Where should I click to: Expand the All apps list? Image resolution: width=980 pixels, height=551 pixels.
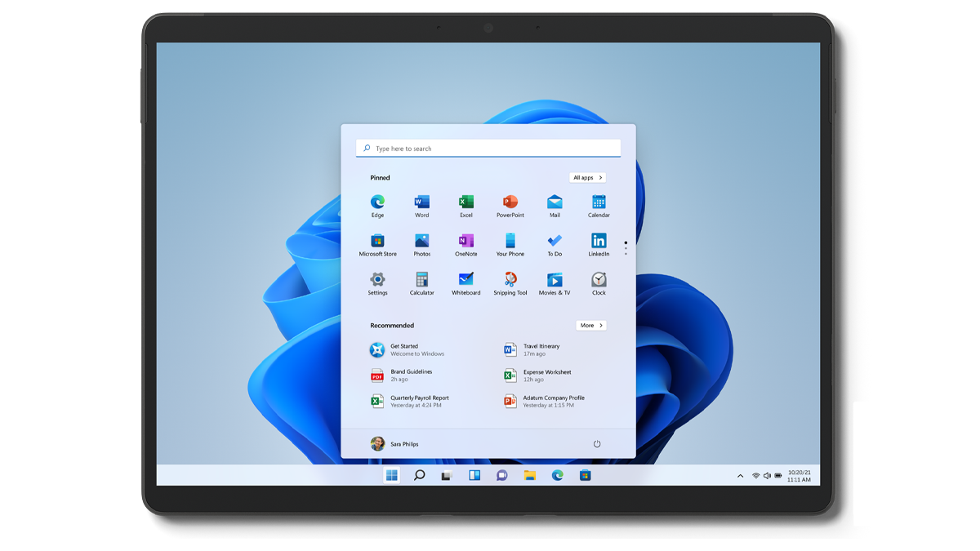[x=587, y=177]
